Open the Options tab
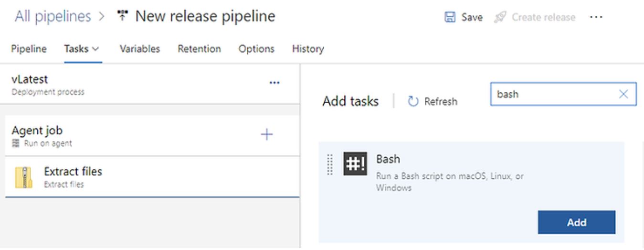The width and height of the screenshot is (644, 250). pos(256,49)
